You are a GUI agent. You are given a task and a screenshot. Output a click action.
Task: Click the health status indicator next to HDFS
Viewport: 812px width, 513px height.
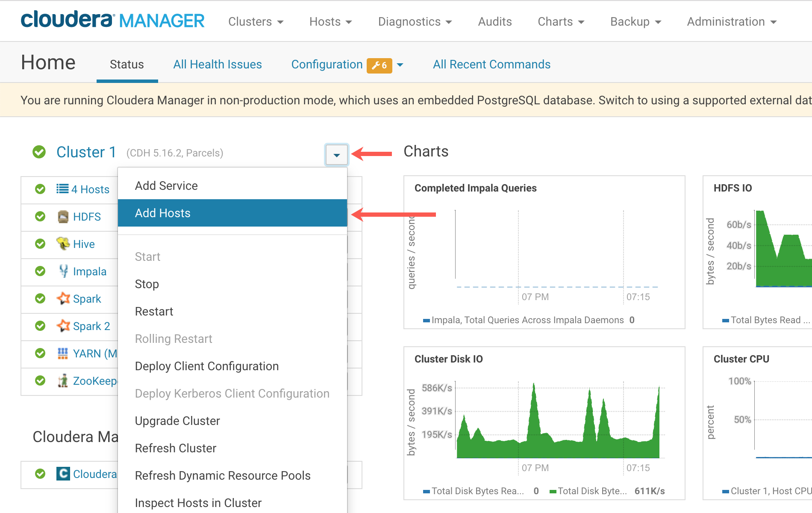click(40, 216)
